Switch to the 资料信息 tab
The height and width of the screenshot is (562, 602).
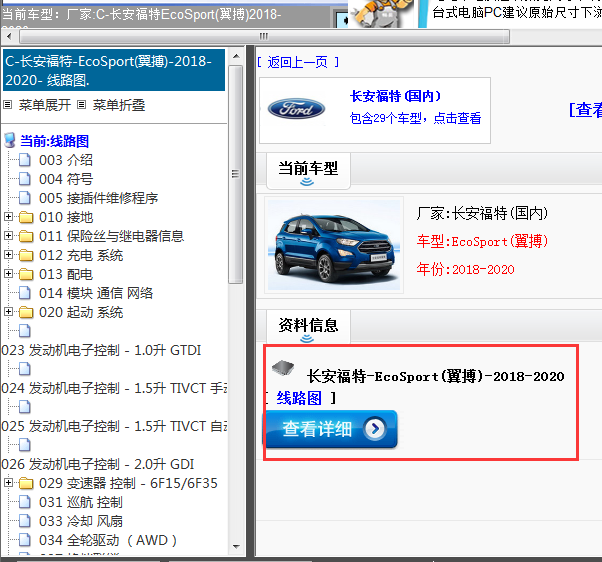pos(308,327)
